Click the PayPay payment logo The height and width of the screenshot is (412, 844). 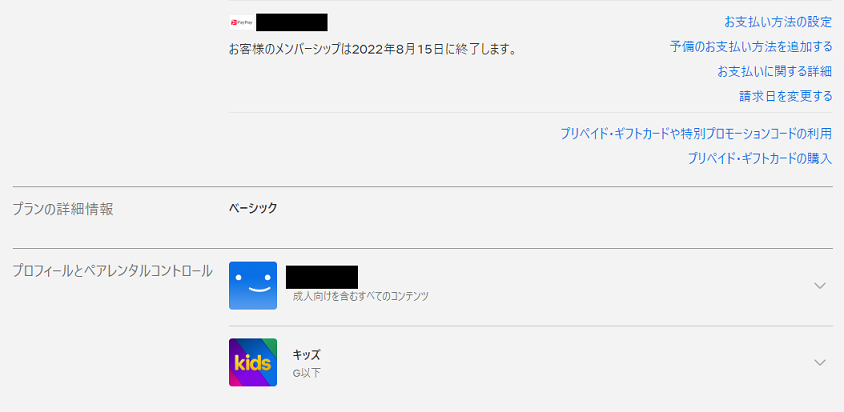tap(240, 21)
